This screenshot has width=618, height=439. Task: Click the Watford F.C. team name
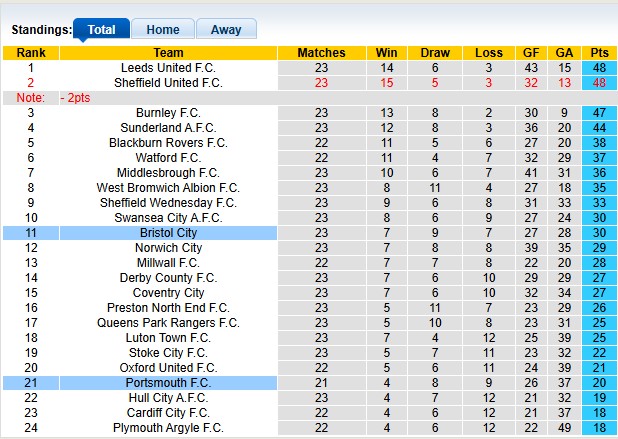click(168, 158)
